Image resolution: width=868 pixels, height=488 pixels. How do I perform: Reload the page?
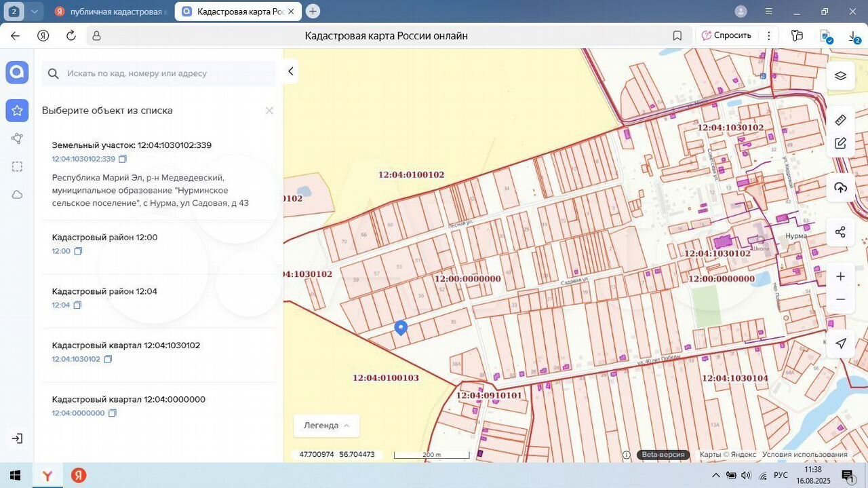click(x=71, y=36)
